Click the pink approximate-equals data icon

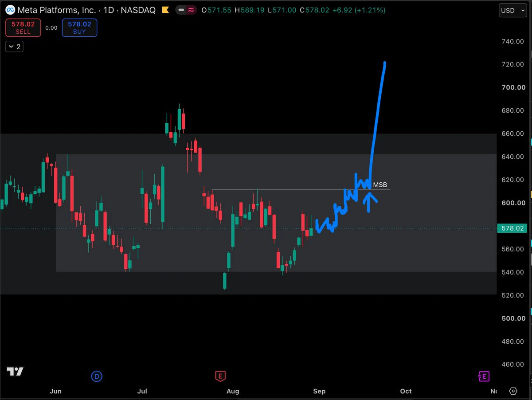pos(191,10)
